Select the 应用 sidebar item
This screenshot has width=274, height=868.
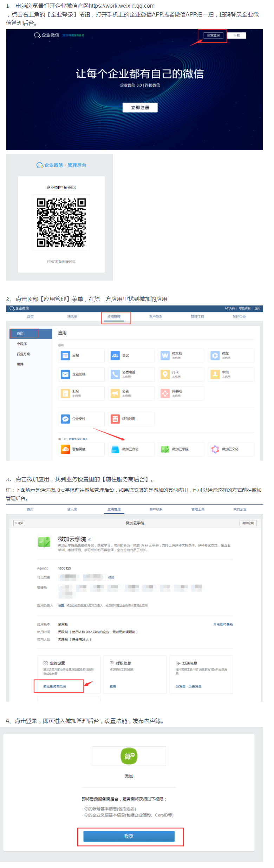point(31,334)
